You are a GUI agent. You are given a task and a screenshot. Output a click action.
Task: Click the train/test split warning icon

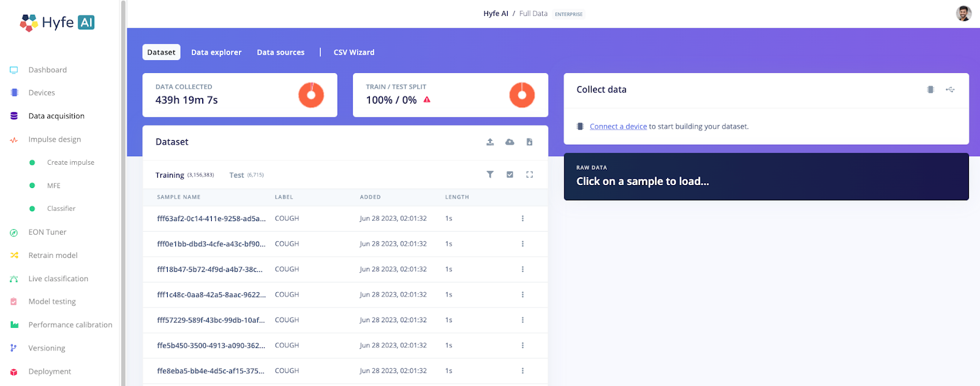pyautogui.click(x=427, y=99)
